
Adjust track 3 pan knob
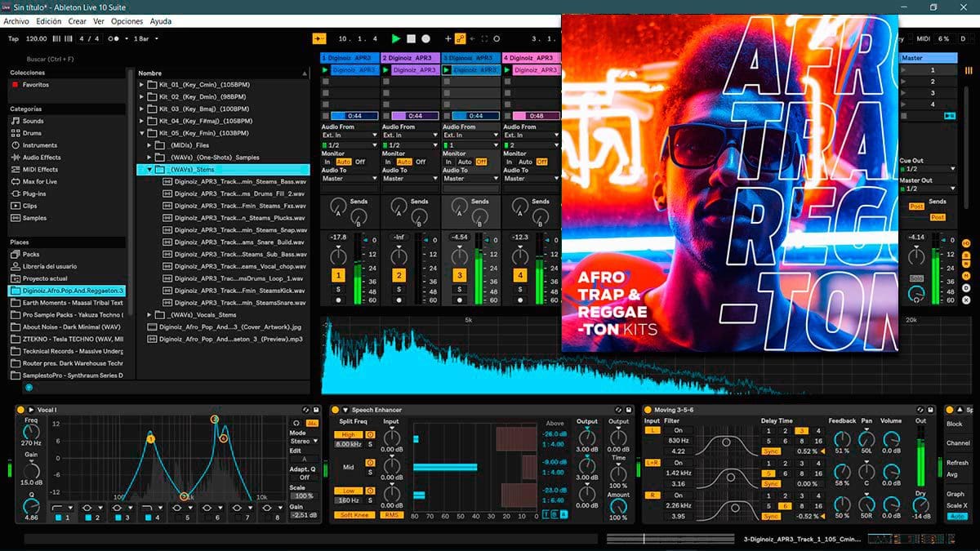460,256
